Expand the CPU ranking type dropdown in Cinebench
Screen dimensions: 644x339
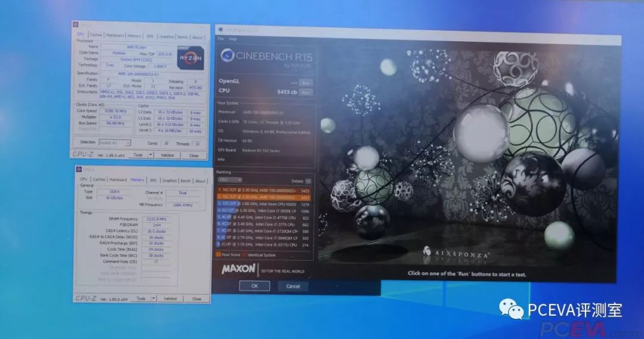[230, 180]
